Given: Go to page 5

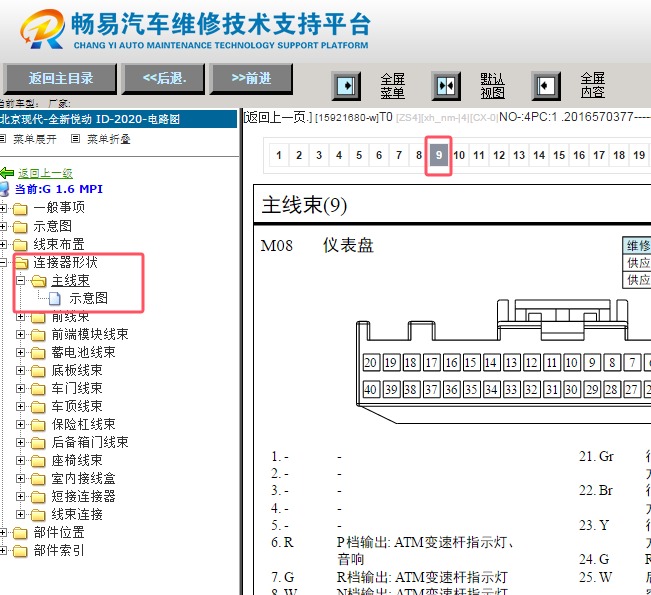Looking at the screenshot, I should pyautogui.click(x=359, y=155).
